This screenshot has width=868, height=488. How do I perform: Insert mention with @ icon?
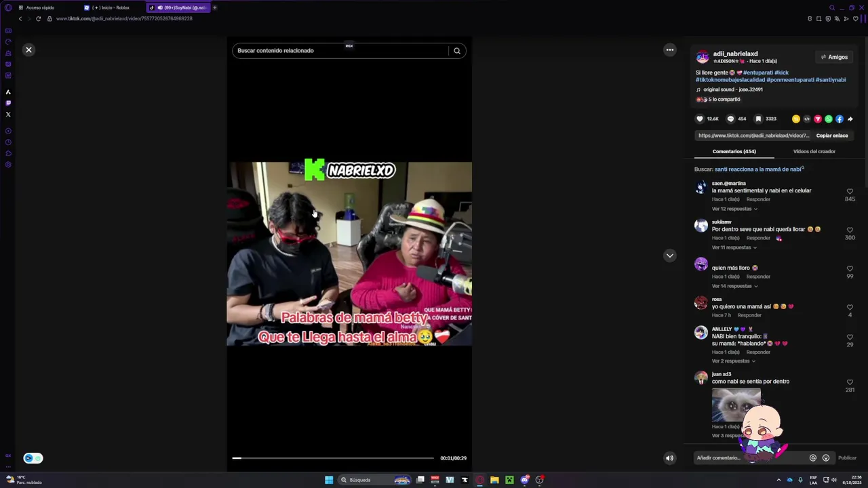pyautogui.click(x=812, y=457)
